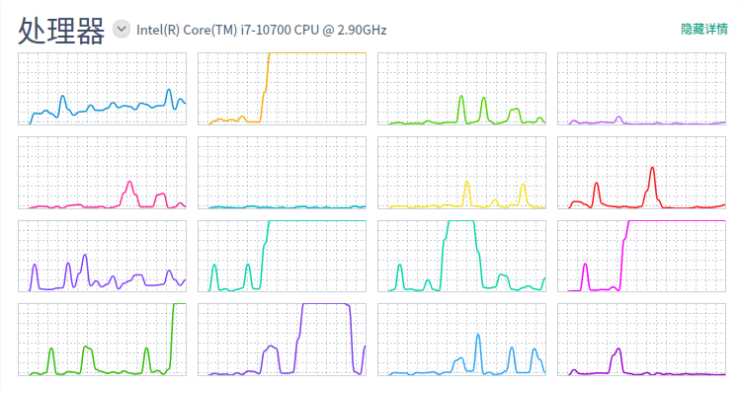
Task: Expand the dropdown arrow beside 处理器
Action: 122,30
